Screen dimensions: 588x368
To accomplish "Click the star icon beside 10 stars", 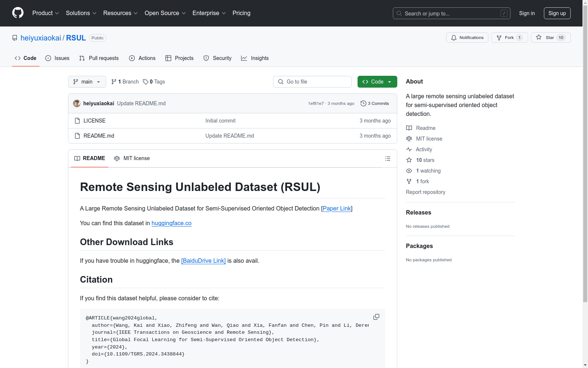I will click(x=409, y=160).
